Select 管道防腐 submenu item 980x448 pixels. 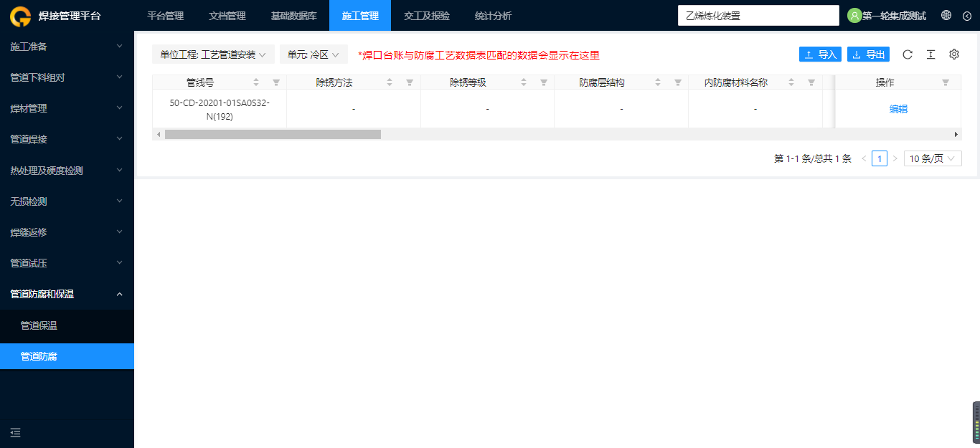point(67,356)
